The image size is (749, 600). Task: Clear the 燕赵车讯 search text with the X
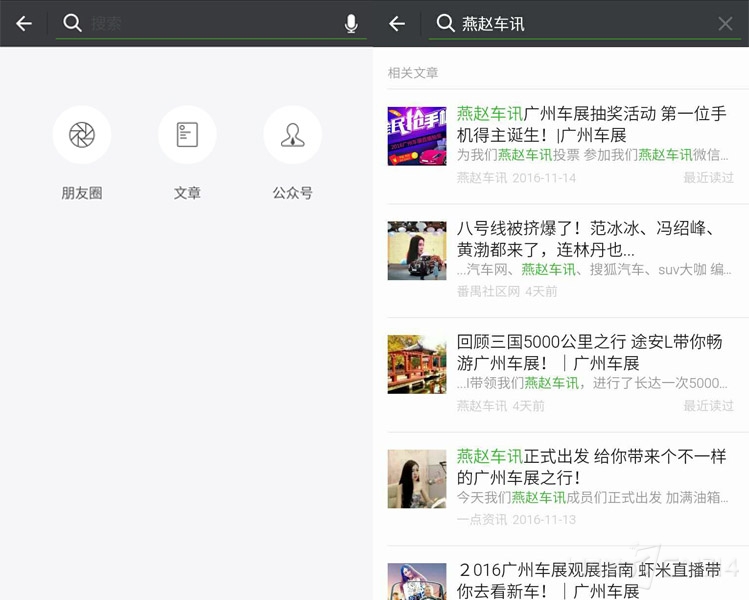coord(725,23)
